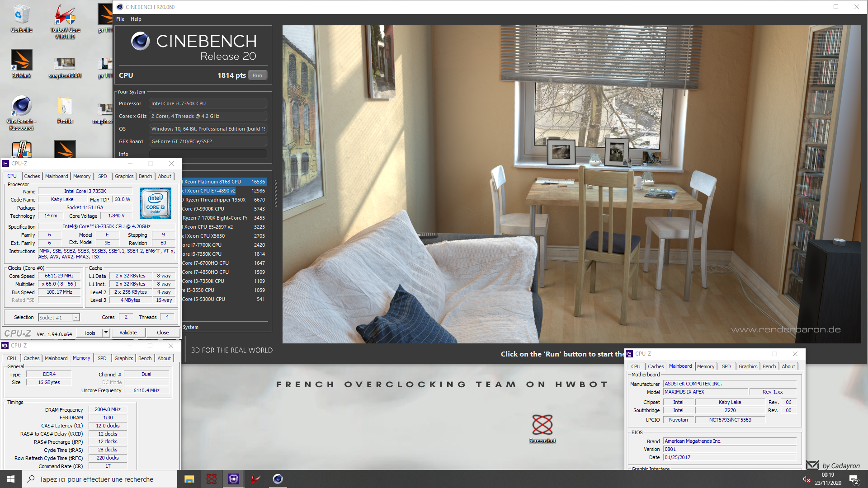Select Graphics tab in CPU-Z Mainboard window
The width and height of the screenshot is (868, 488).
pyautogui.click(x=748, y=366)
